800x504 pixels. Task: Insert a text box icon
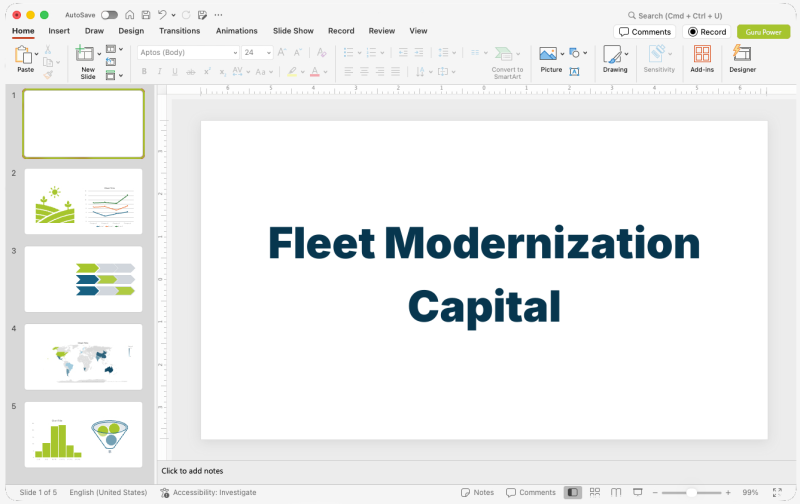coord(574,72)
